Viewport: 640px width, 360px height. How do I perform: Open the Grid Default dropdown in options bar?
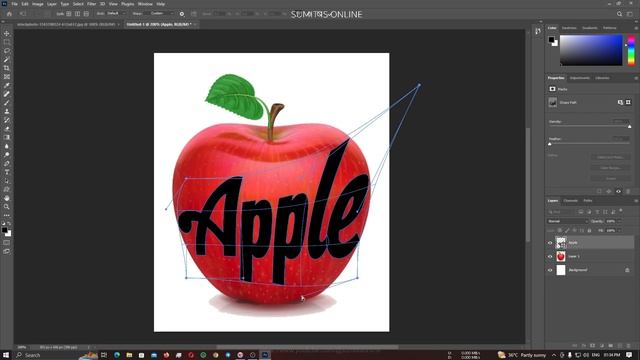click(116, 13)
